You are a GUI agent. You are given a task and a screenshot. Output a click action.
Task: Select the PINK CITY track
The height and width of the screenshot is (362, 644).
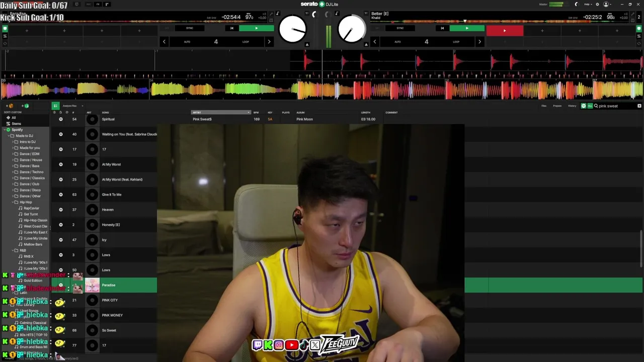tap(110, 300)
